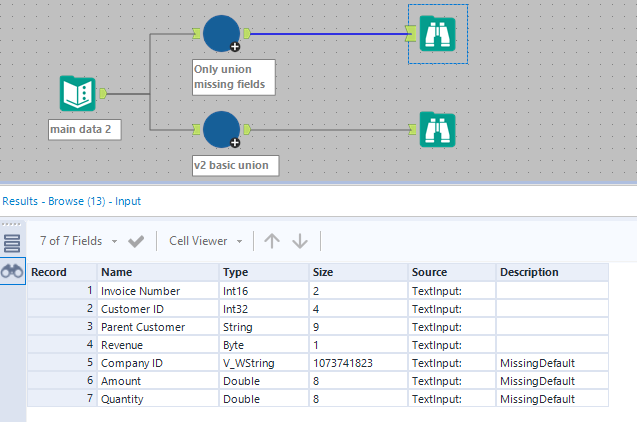Open the Cell Viewer dropdown
637x422 pixels.
pyautogui.click(x=207, y=241)
